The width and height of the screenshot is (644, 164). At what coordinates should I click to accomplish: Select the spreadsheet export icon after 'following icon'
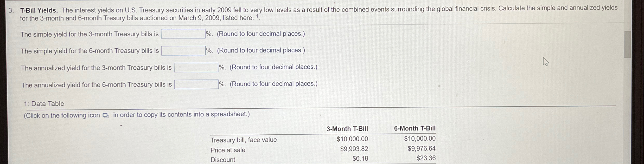pos(105,115)
